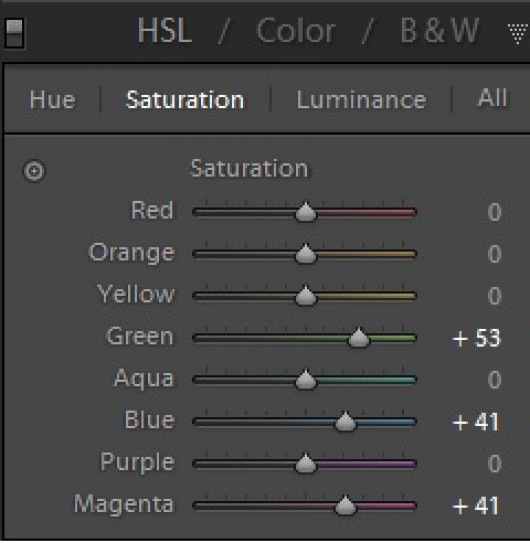Select the Saturation tab
530x543 pixels.
[185, 100]
